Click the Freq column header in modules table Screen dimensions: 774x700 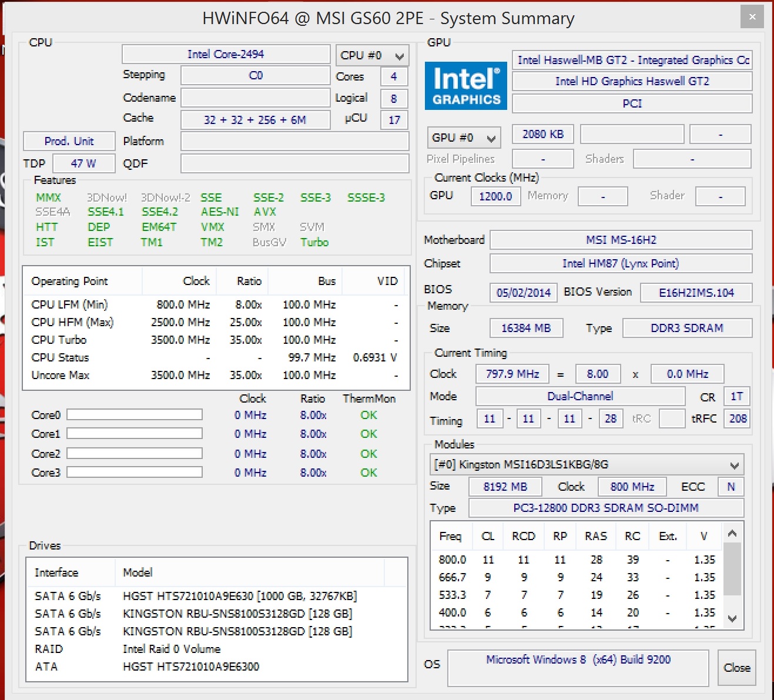tap(450, 536)
